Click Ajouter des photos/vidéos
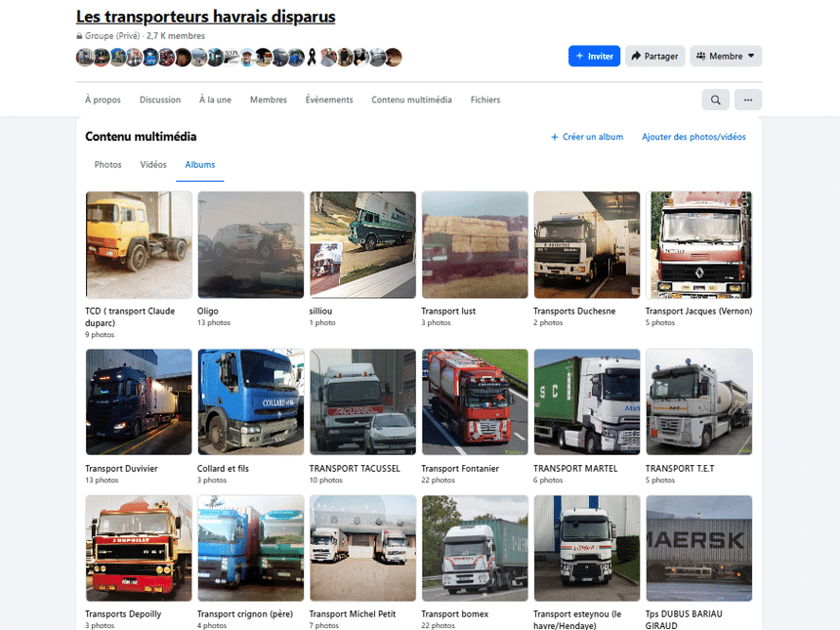 (x=693, y=137)
